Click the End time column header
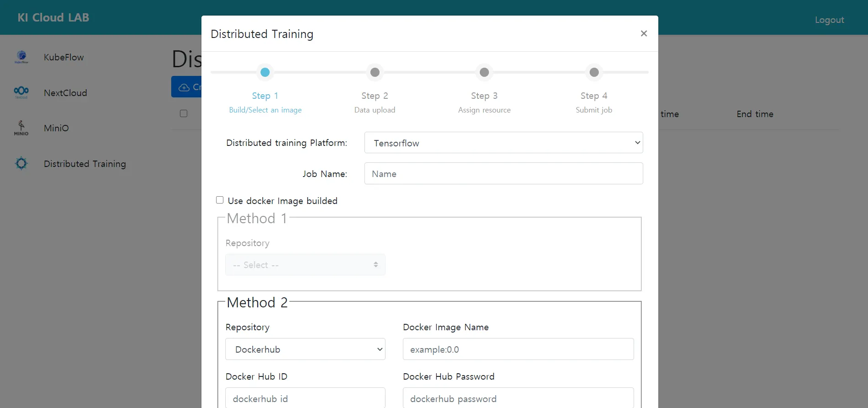The height and width of the screenshot is (408, 868). pos(755,114)
